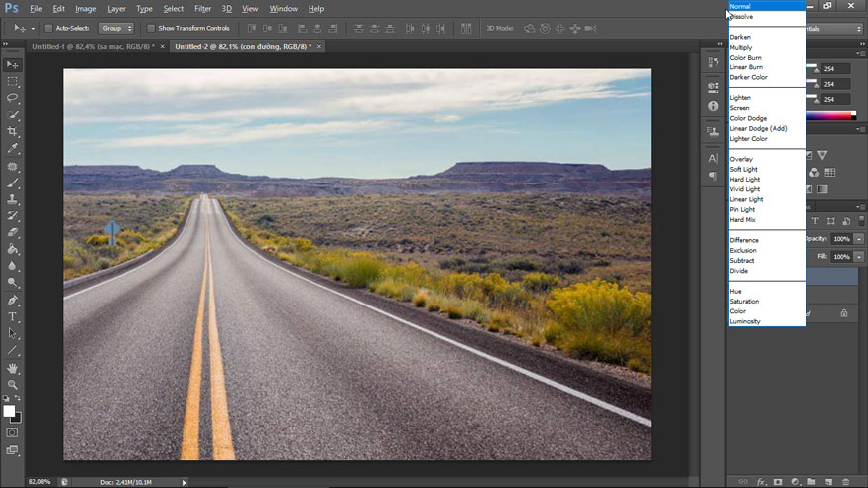
Task: Click the zoom percentage field 82,08%
Action: click(x=39, y=482)
